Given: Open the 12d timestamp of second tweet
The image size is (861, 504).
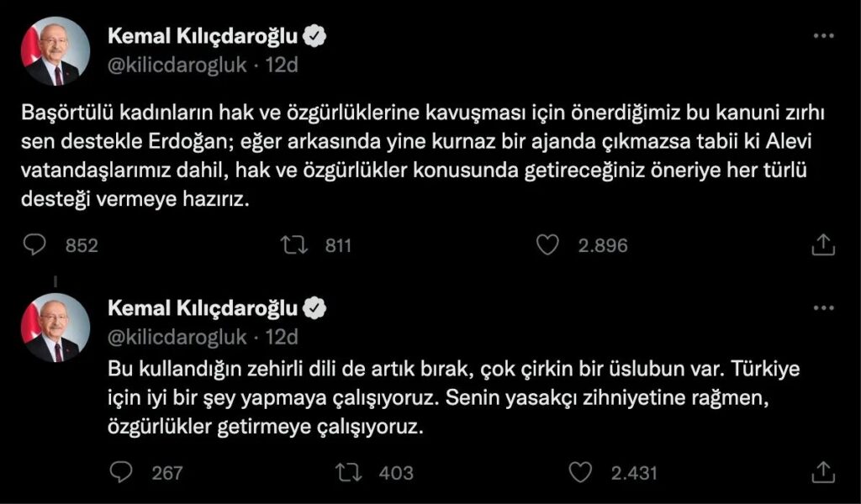Looking at the screenshot, I should coord(282,337).
